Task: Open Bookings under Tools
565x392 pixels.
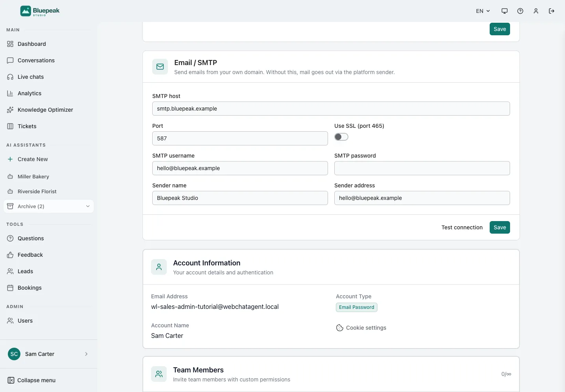Action: [x=49, y=288]
